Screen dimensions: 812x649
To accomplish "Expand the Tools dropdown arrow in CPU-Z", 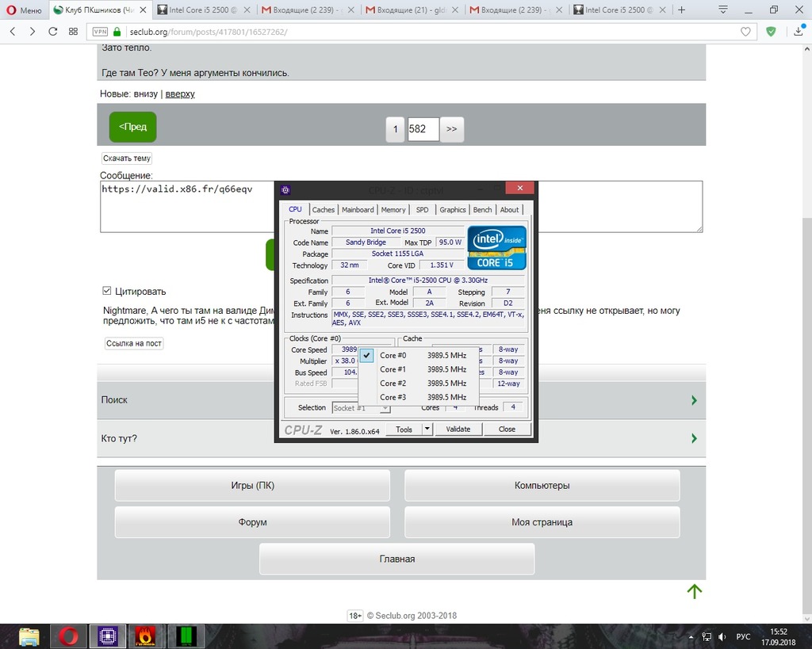I will point(427,429).
